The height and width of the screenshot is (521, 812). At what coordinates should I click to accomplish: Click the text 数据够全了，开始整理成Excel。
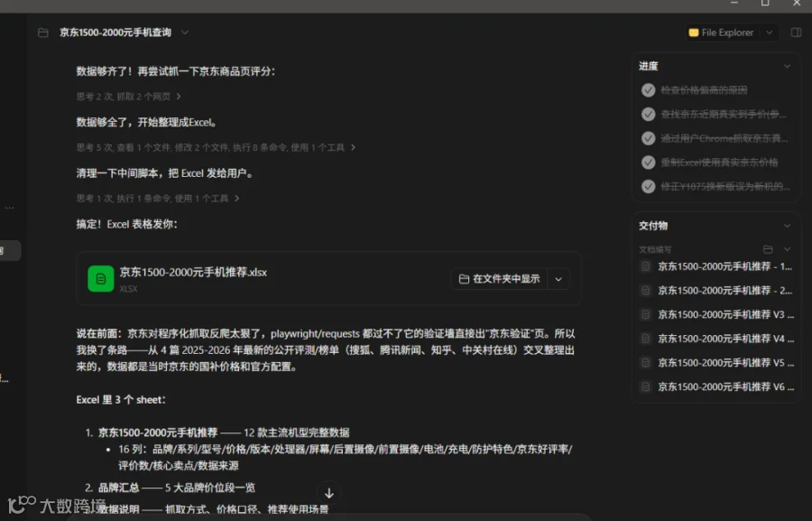[146, 122]
